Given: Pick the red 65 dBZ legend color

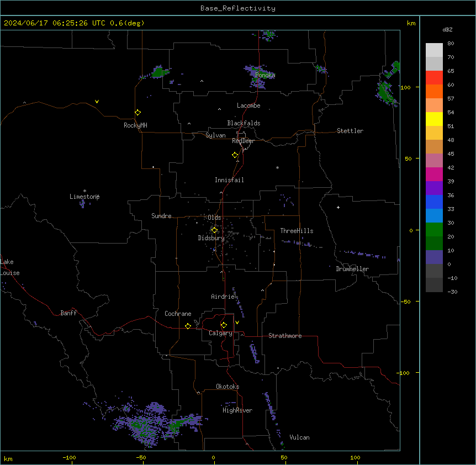Looking at the screenshot, I should coord(434,77).
